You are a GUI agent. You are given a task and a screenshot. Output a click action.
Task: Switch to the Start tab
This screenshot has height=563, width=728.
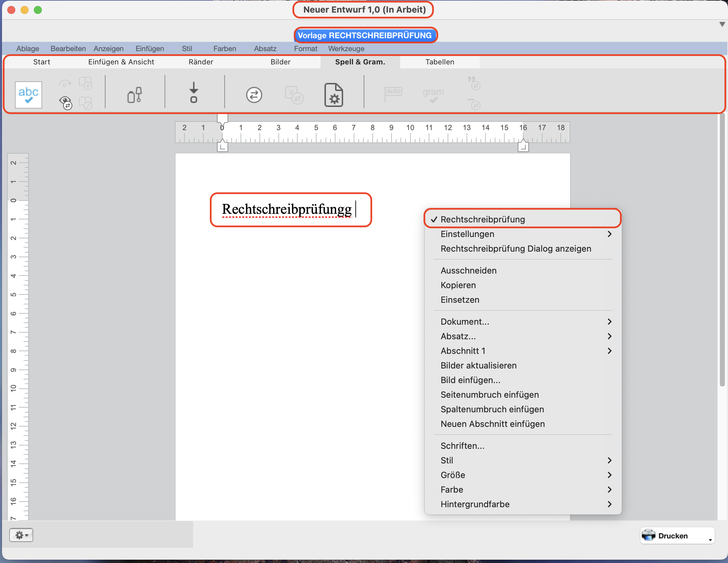[42, 62]
